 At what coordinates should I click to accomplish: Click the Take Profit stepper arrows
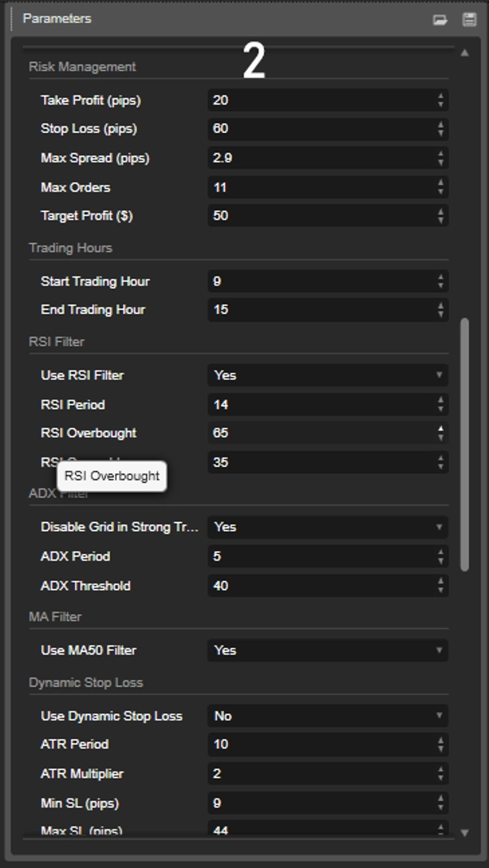pos(441,100)
